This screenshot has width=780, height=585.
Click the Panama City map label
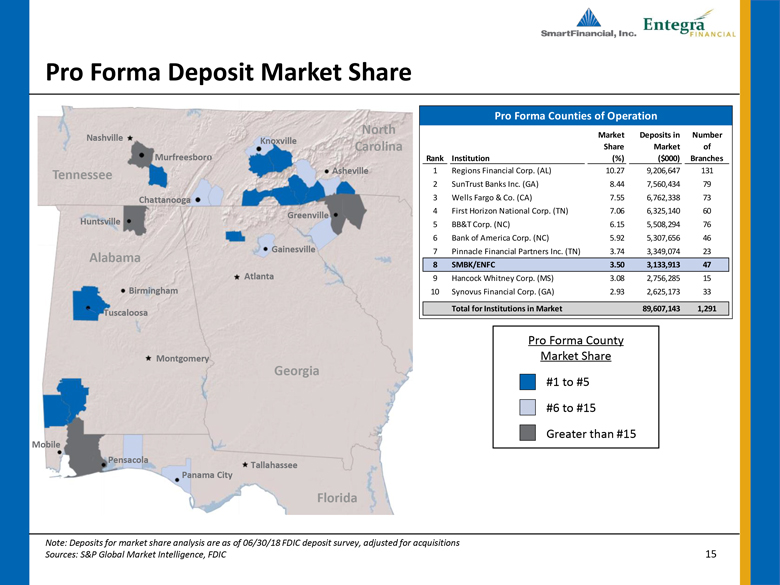point(207,475)
